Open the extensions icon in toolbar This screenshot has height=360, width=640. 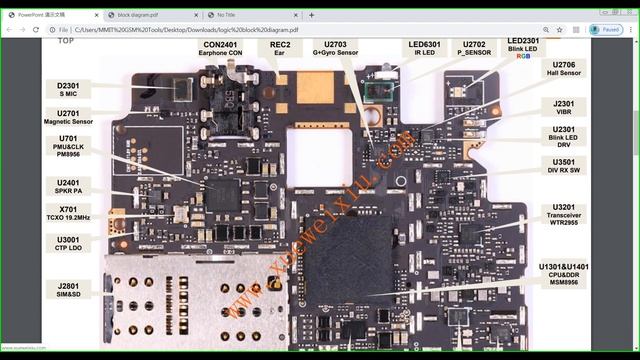click(x=576, y=30)
